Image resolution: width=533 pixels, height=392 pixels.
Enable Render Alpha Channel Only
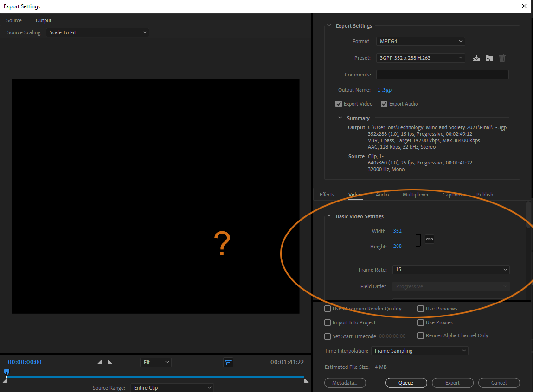[x=421, y=335]
